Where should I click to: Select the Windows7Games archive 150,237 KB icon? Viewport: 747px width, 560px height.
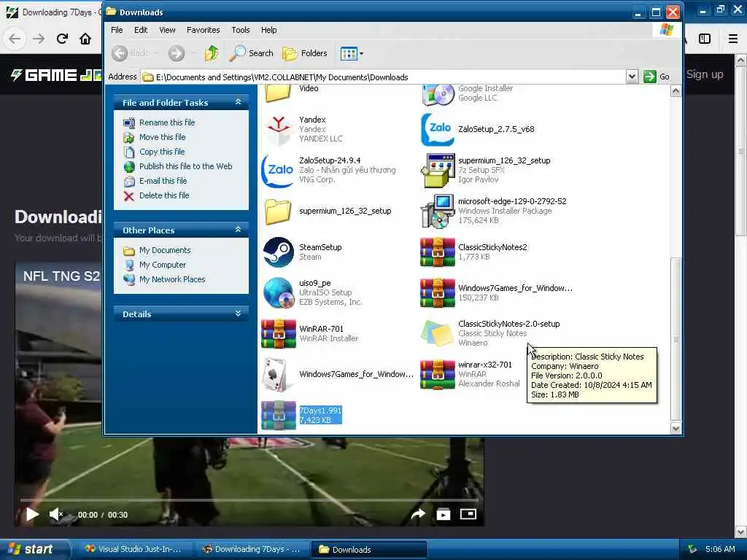438,293
